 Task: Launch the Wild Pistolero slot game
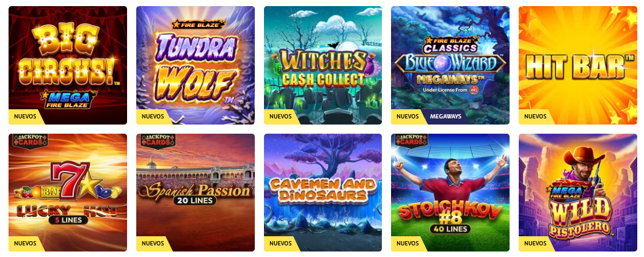tap(578, 192)
